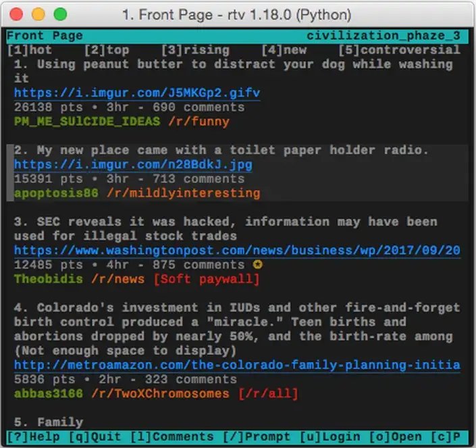Click the [u]Login shortcut in bottom bar
This screenshot has width=476, height=448.
(330, 437)
